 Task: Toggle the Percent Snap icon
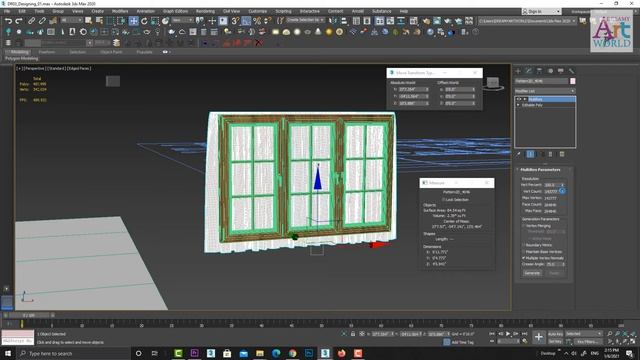[257, 21]
